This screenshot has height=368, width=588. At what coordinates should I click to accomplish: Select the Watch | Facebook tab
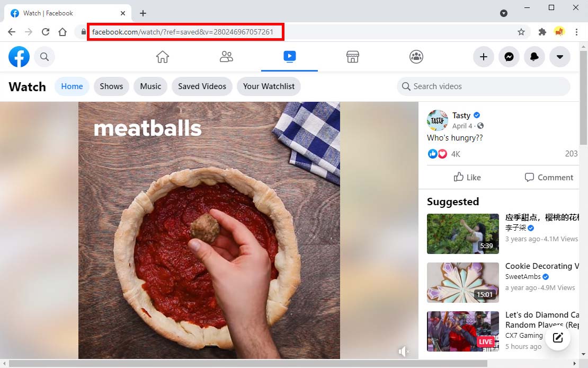point(67,13)
